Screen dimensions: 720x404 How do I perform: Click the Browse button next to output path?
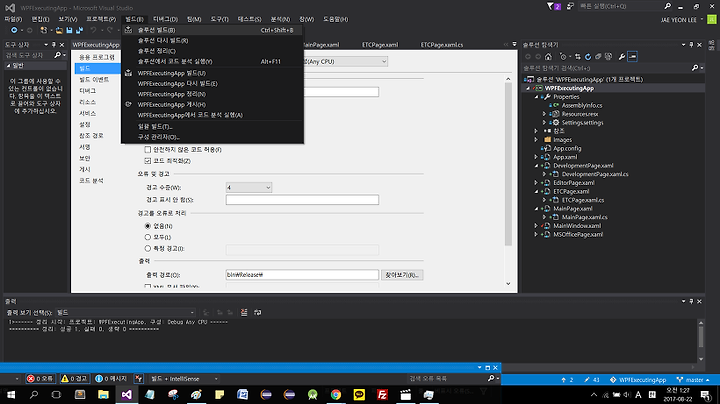402,275
